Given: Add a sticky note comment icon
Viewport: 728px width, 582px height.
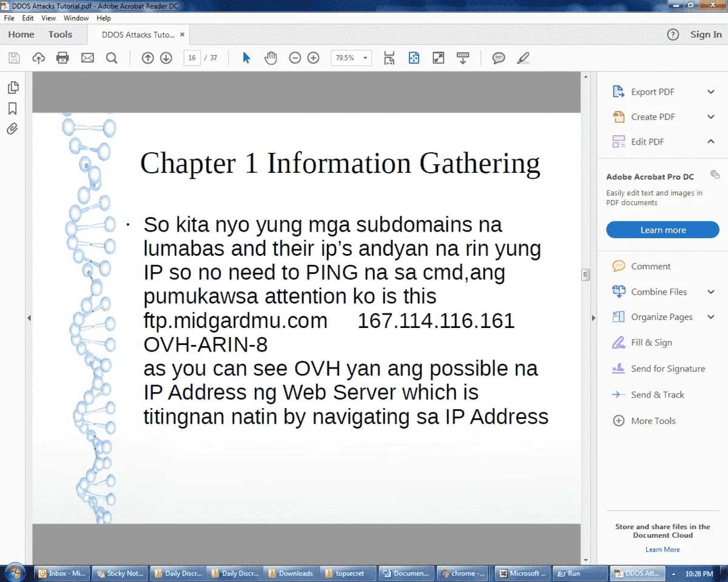Looking at the screenshot, I should pos(499,58).
